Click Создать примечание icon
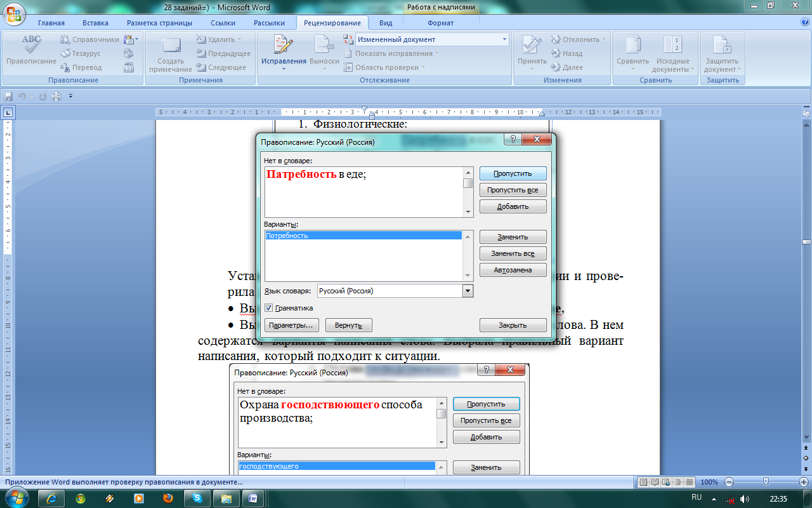 click(170, 52)
